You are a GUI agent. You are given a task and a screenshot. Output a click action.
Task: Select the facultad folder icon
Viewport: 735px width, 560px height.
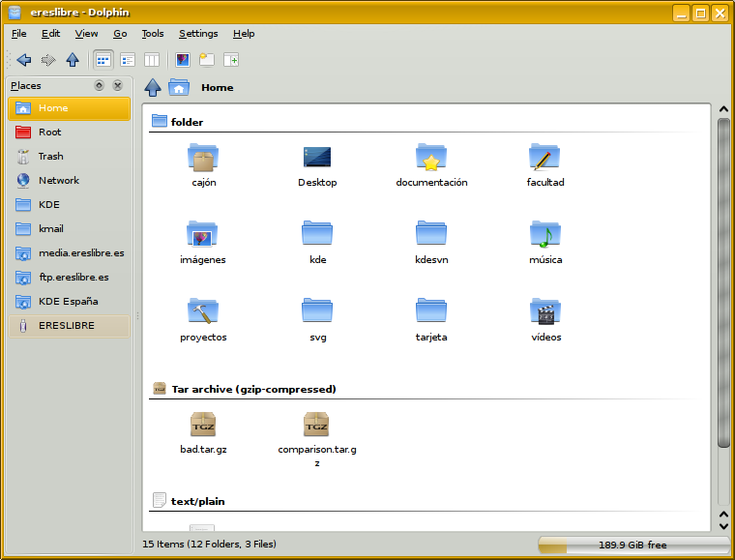(544, 158)
